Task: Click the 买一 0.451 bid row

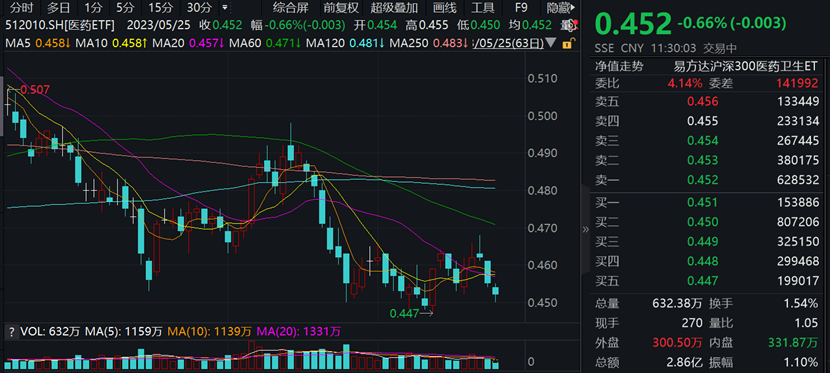Action: click(x=707, y=202)
